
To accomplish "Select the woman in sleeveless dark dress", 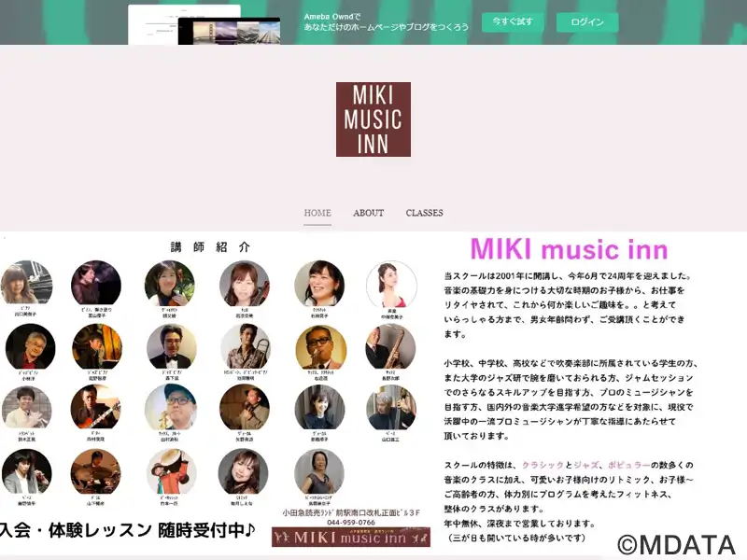I will [x=319, y=472].
